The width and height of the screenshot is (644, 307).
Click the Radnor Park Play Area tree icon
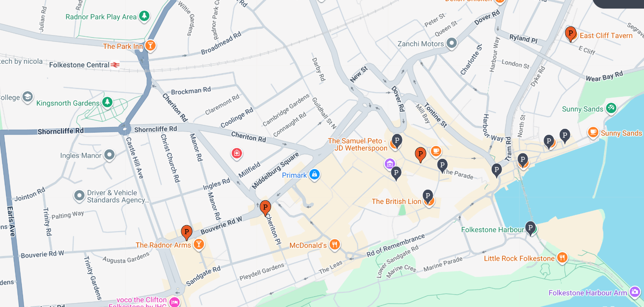pos(145,16)
